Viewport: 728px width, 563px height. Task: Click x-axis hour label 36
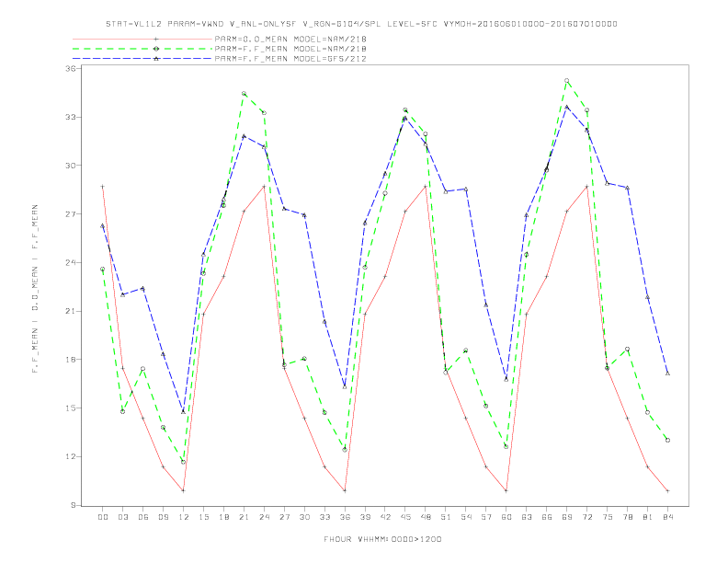[345, 517]
